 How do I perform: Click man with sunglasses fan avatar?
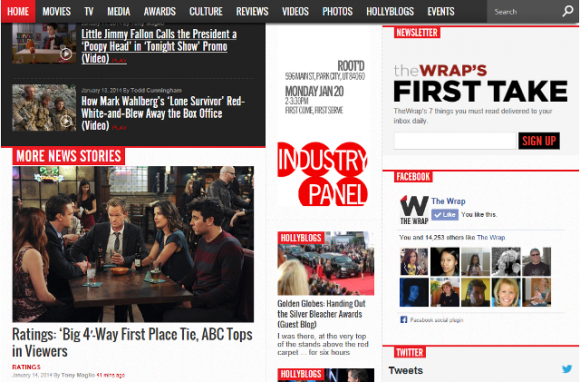coord(536,261)
